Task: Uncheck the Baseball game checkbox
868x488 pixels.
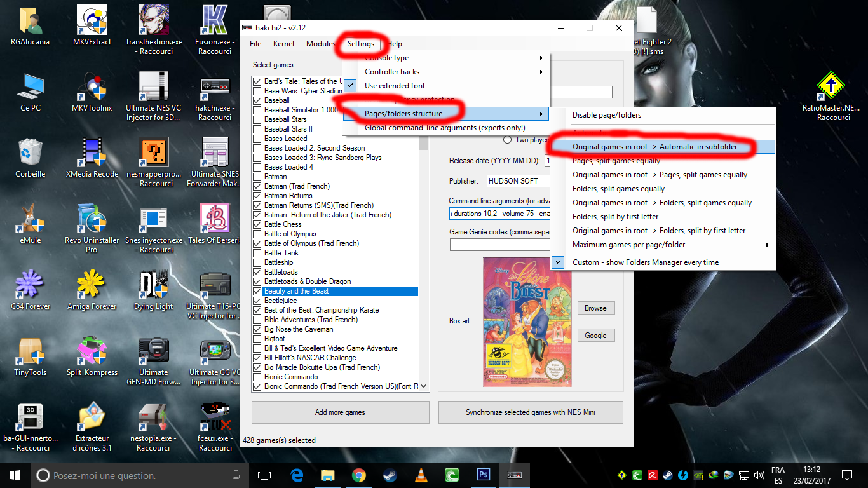Action: [x=257, y=100]
